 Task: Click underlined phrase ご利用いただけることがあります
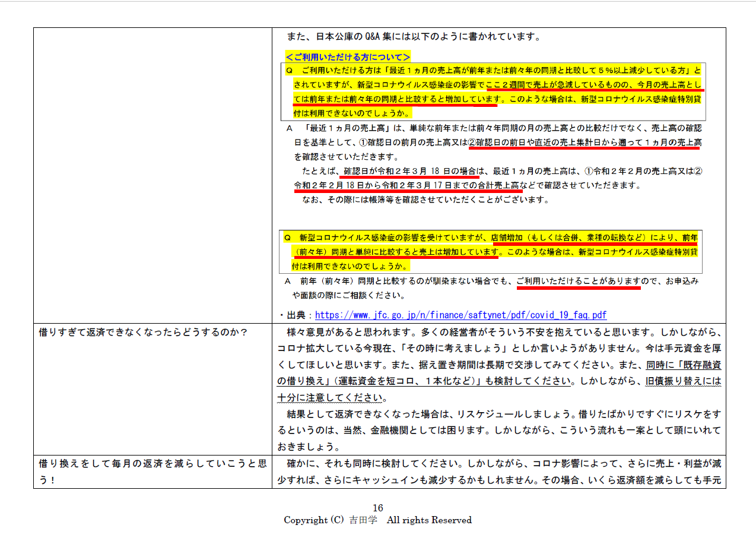coord(579,281)
